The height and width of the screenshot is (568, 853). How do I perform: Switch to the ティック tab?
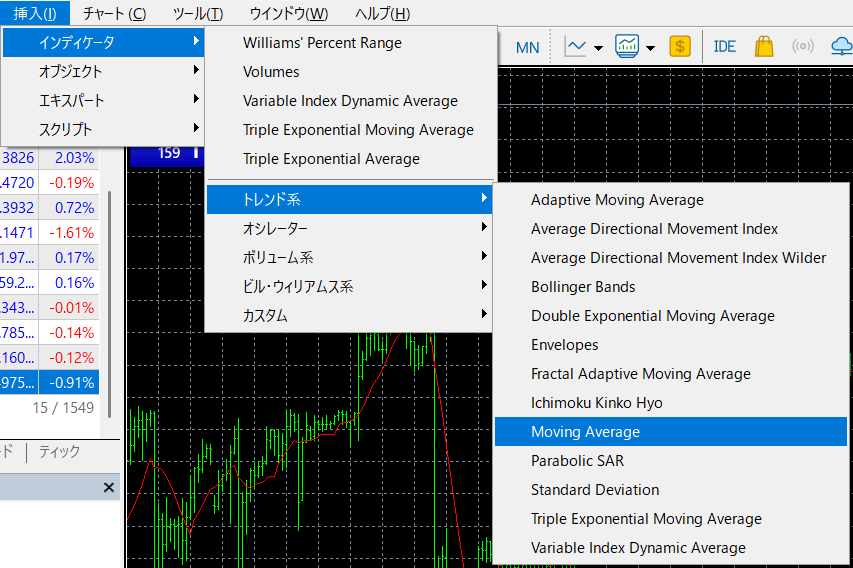59,452
